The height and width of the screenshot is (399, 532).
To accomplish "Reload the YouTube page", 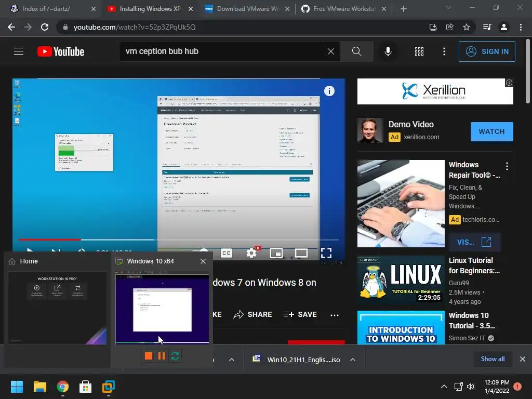I will point(45,27).
